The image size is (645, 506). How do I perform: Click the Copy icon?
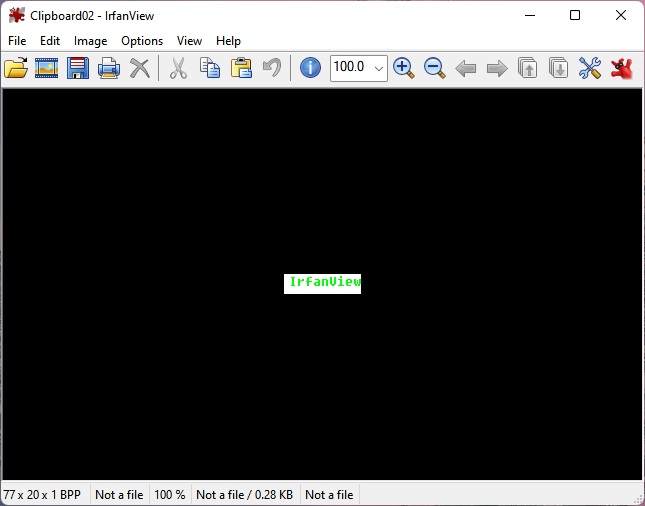pos(210,68)
